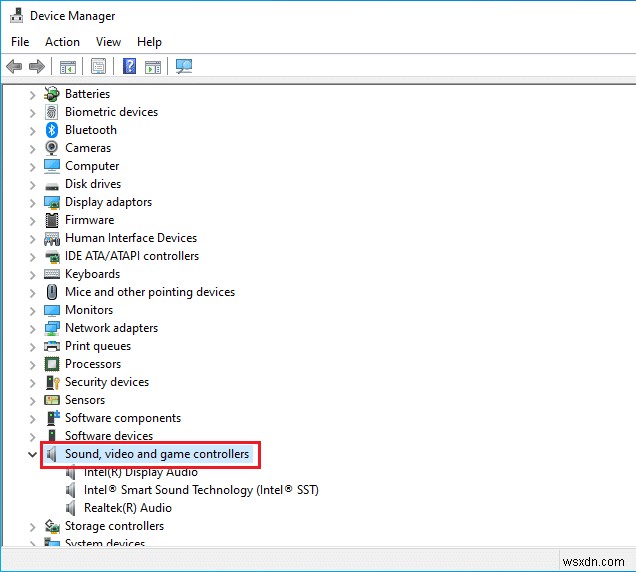Select the Sound, video and game controllers label
636x572 pixels.
pyautogui.click(x=157, y=454)
